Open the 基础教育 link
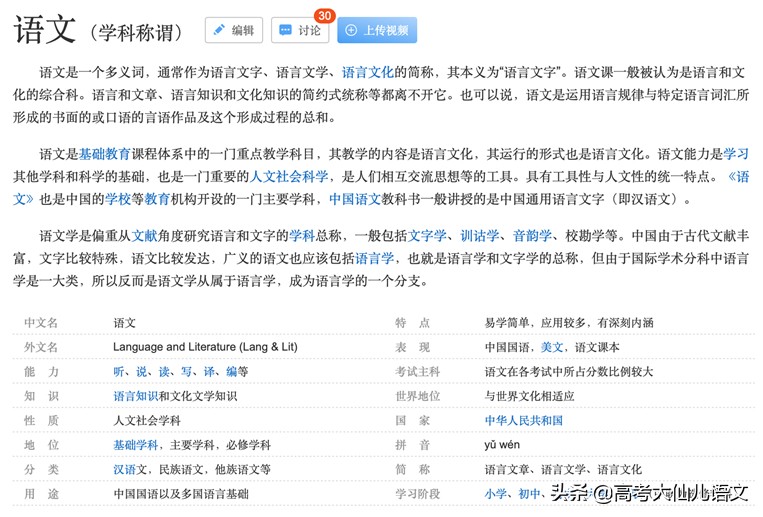The image size is (763, 517). 105,154
